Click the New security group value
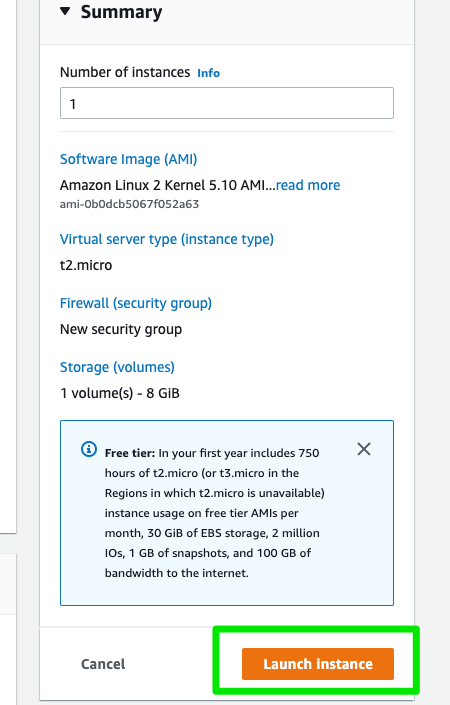This screenshot has height=705, width=450. 121,330
